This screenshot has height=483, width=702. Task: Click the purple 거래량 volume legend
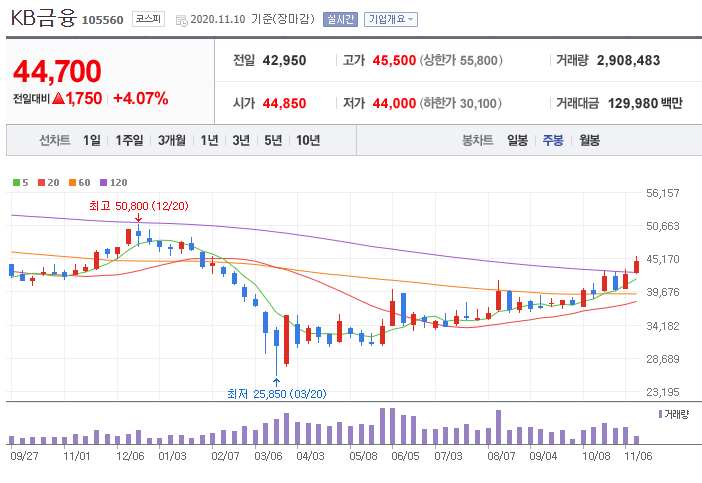point(674,414)
